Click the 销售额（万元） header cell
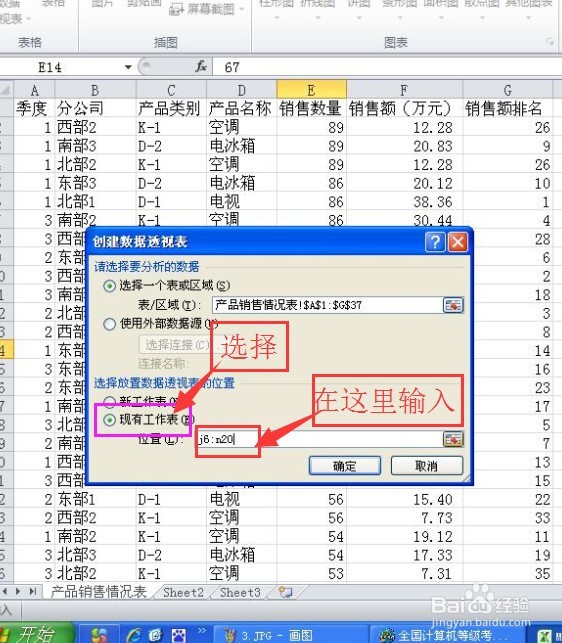562x643 pixels. (404, 108)
